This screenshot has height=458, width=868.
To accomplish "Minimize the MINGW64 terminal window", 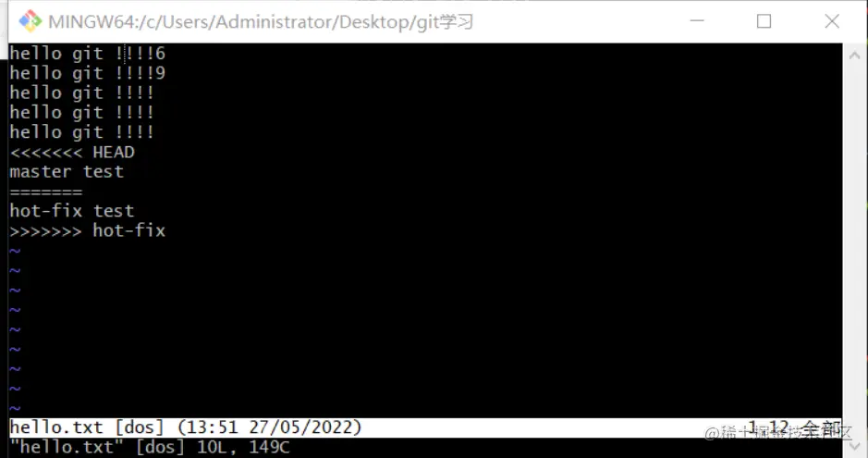I will tap(697, 21).
